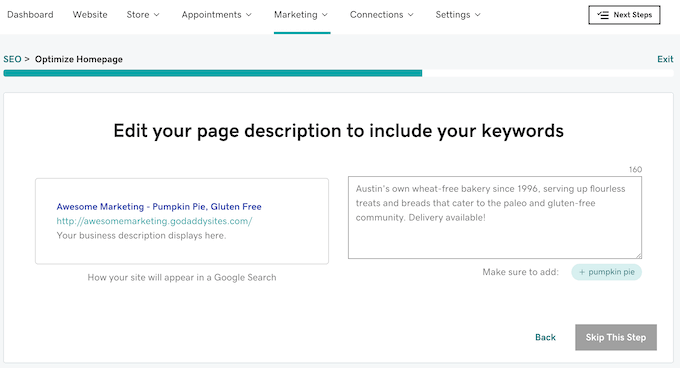680x368 pixels.
Task: Expand the Appointments dropdown menu
Action: [216, 15]
